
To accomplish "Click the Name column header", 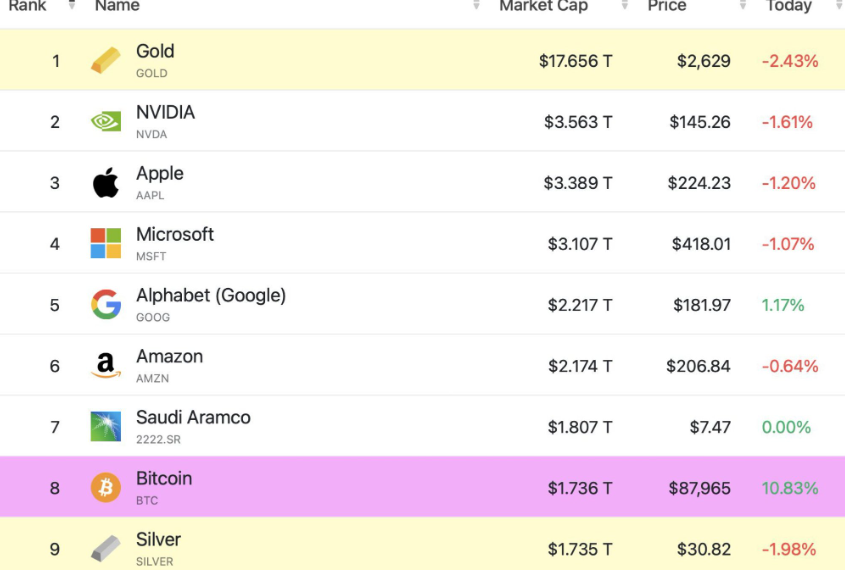I will click(116, 6).
